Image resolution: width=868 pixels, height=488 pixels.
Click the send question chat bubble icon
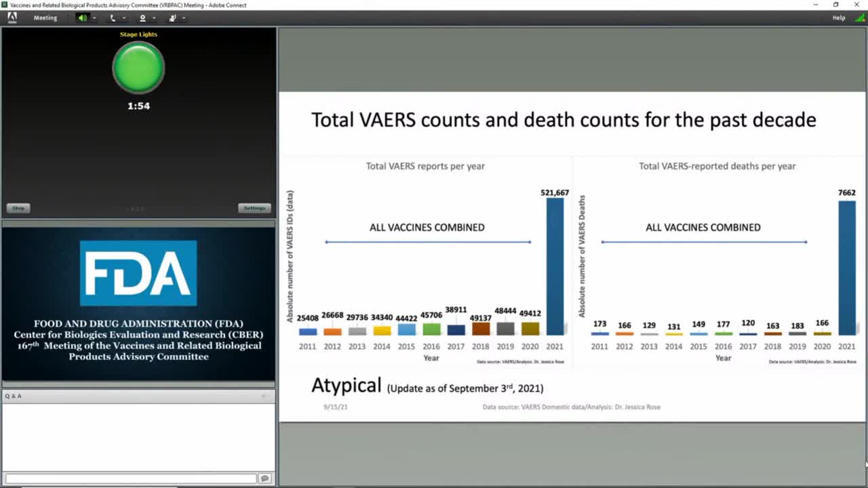[x=265, y=479]
